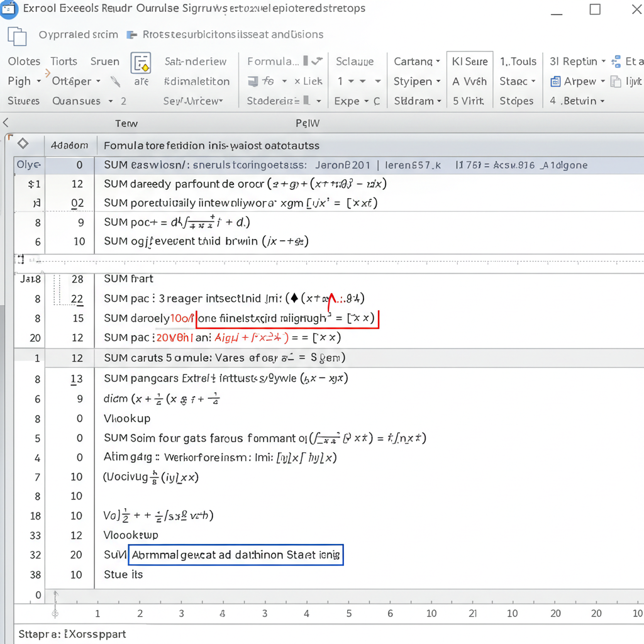Click the 'Jaı8' row label
Screen dimensions: 644x644
coord(30,279)
